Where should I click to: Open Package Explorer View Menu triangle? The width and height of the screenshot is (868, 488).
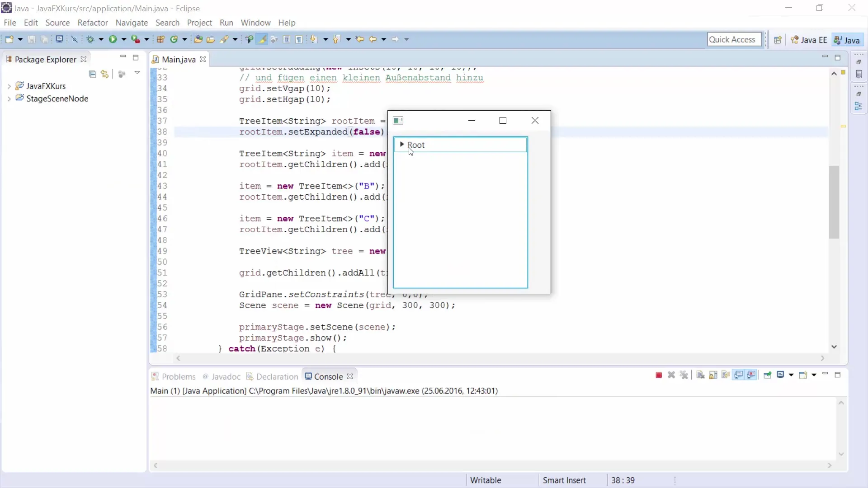(137, 73)
